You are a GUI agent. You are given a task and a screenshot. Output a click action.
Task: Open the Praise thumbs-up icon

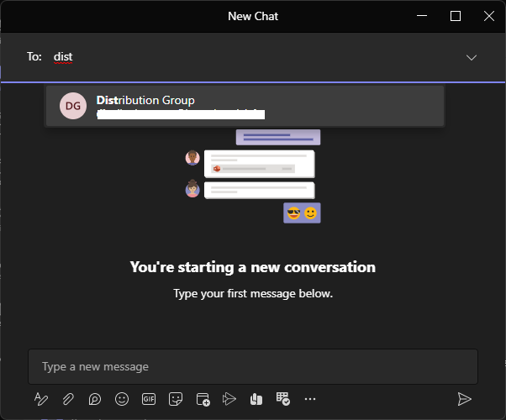click(256, 398)
